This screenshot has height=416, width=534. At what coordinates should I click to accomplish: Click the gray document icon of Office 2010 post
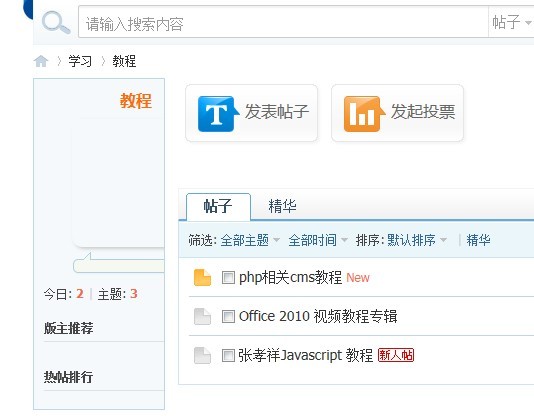(x=202, y=316)
